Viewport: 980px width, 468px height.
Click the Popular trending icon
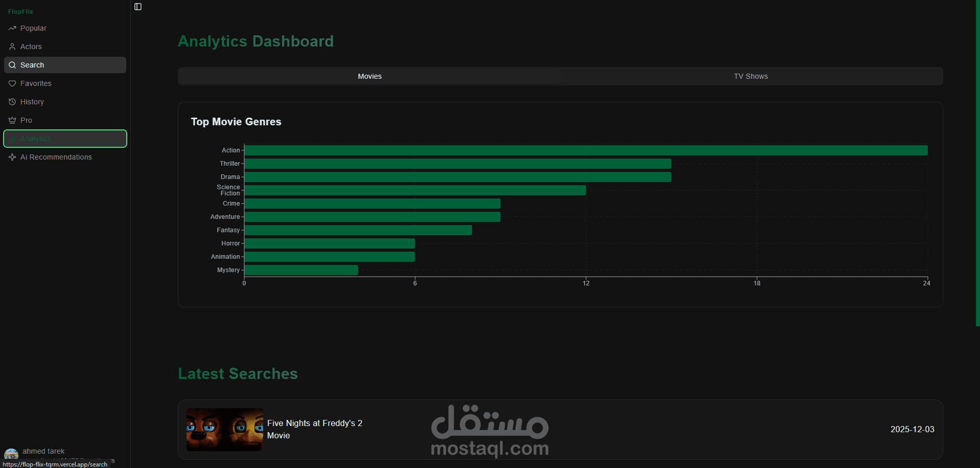tap(12, 28)
